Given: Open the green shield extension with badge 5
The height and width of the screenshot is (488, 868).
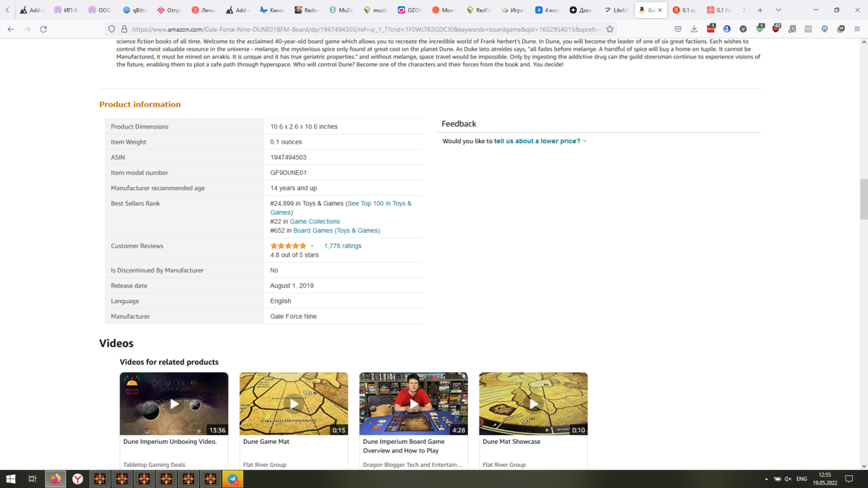Looking at the screenshot, I should (759, 29).
